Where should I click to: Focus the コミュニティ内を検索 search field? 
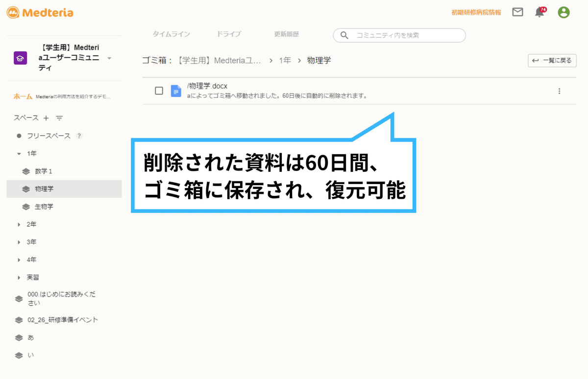click(x=399, y=35)
